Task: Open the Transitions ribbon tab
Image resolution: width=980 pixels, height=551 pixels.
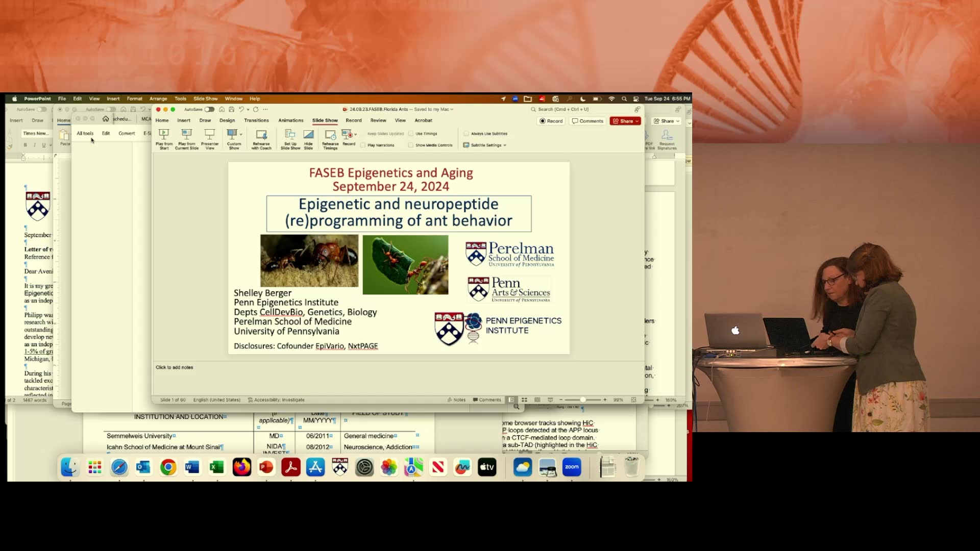Action: [x=256, y=120]
